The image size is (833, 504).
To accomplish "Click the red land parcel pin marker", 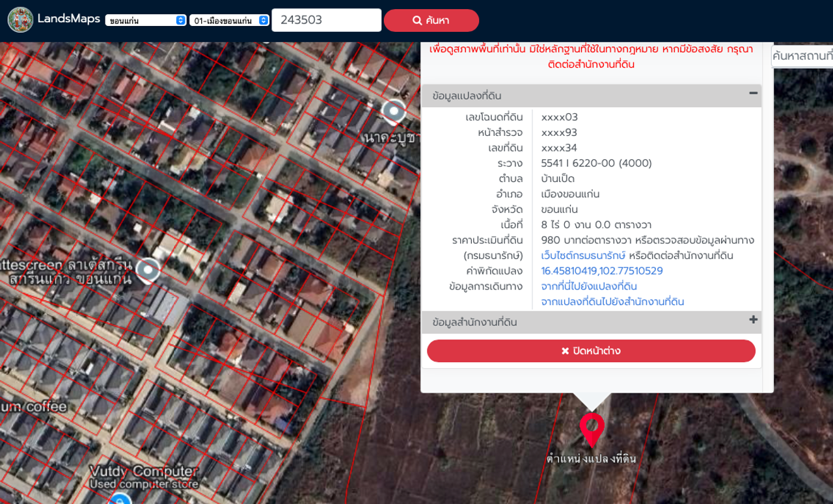I will 592,428.
